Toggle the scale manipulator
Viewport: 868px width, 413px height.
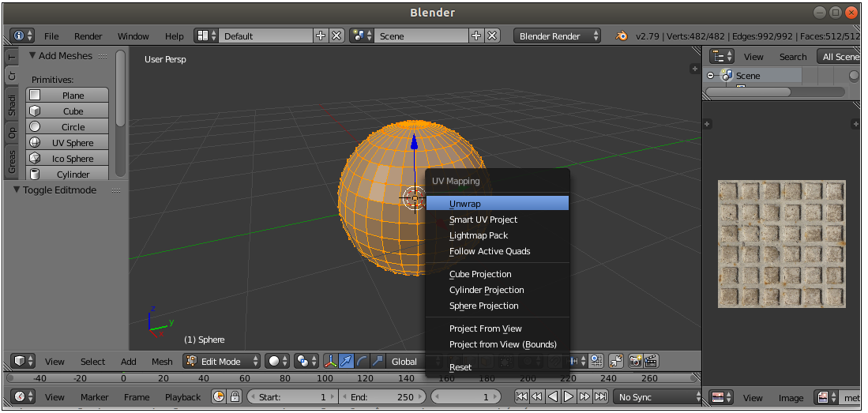point(378,362)
